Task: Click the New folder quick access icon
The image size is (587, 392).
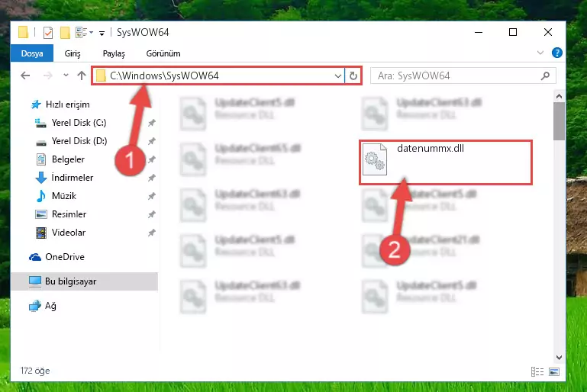Action: pyautogui.click(x=65, y=33)
